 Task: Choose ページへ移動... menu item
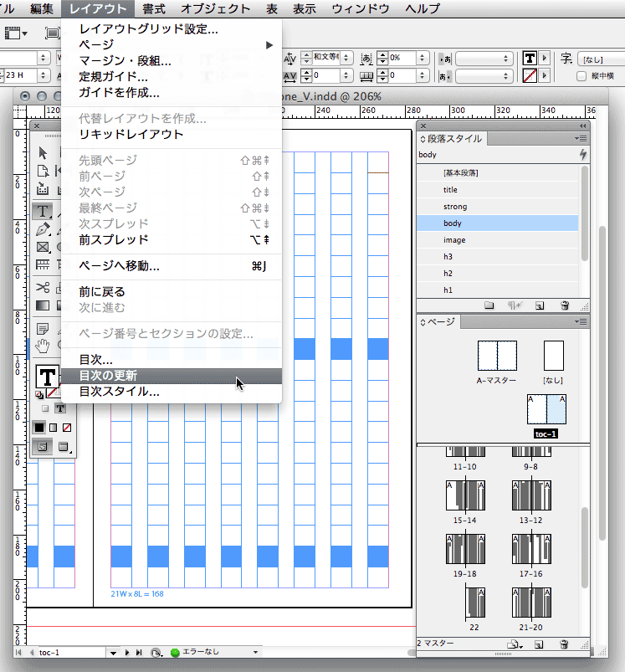pyautogui.click(x=172, y=266)
